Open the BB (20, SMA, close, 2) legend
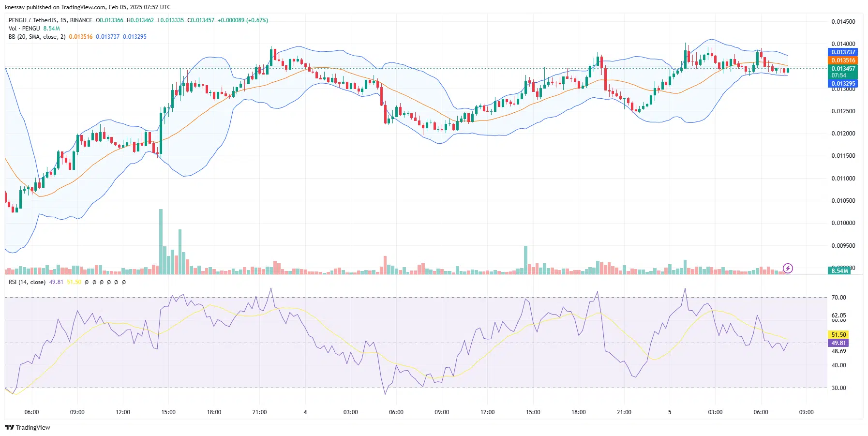Viewport: 868px width, 436px height. point(37,37)
